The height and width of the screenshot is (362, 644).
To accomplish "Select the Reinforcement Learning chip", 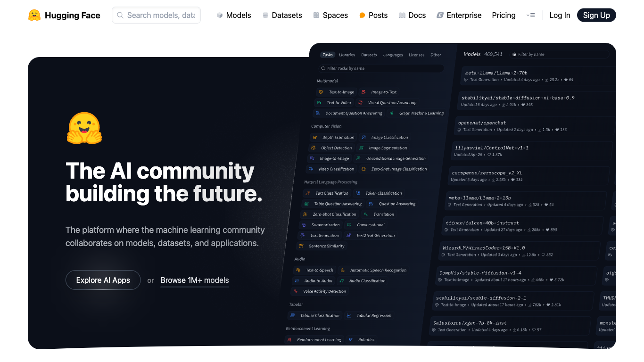I will tap(314, 339).
